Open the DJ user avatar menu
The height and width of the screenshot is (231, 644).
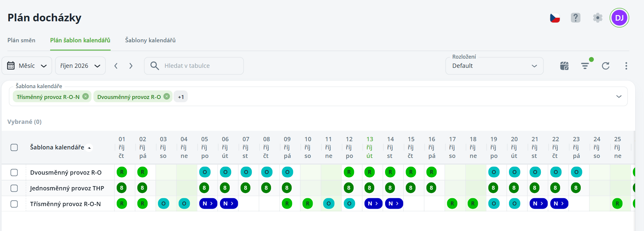point(619,18)
